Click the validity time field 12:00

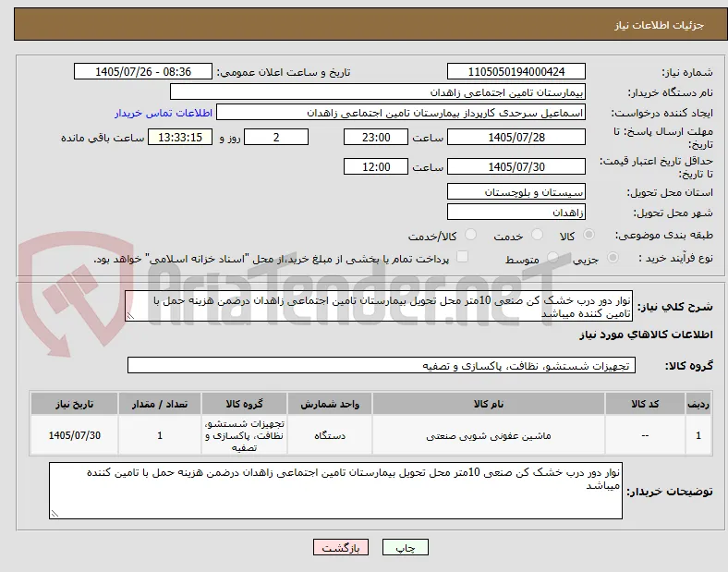click(x=376, y=166)
